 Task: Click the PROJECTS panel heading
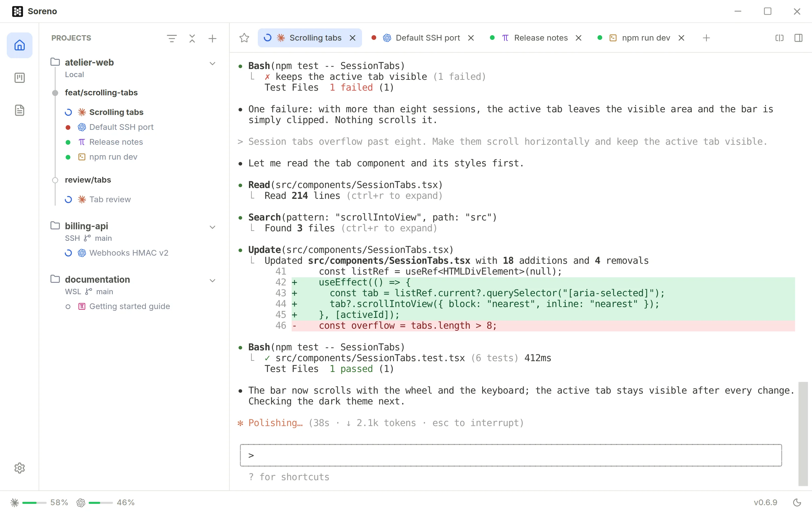point(71,38)
